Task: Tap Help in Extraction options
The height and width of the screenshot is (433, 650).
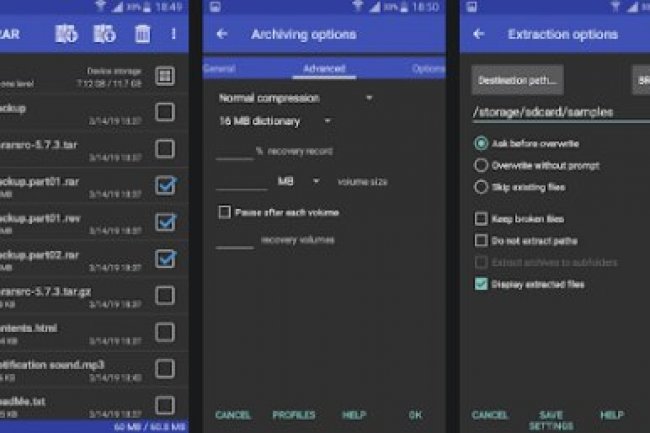Action: [x=612, y=415]
